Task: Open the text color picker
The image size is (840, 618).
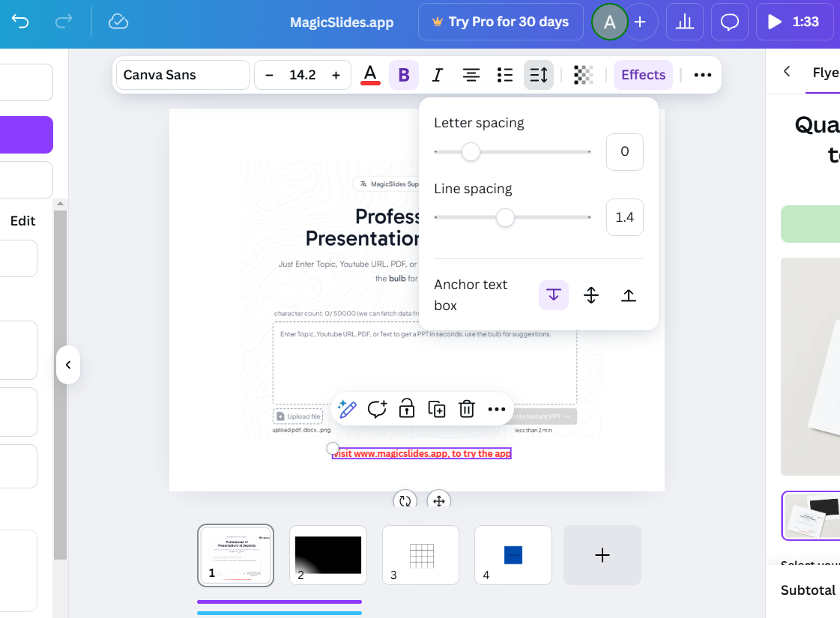Action: (x=370, y=75)
